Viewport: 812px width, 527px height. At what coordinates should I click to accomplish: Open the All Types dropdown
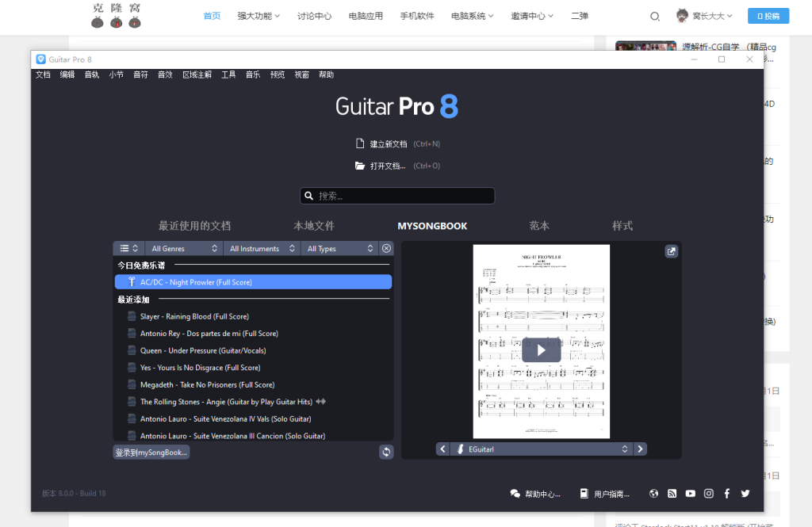click(x=339, y=249)
